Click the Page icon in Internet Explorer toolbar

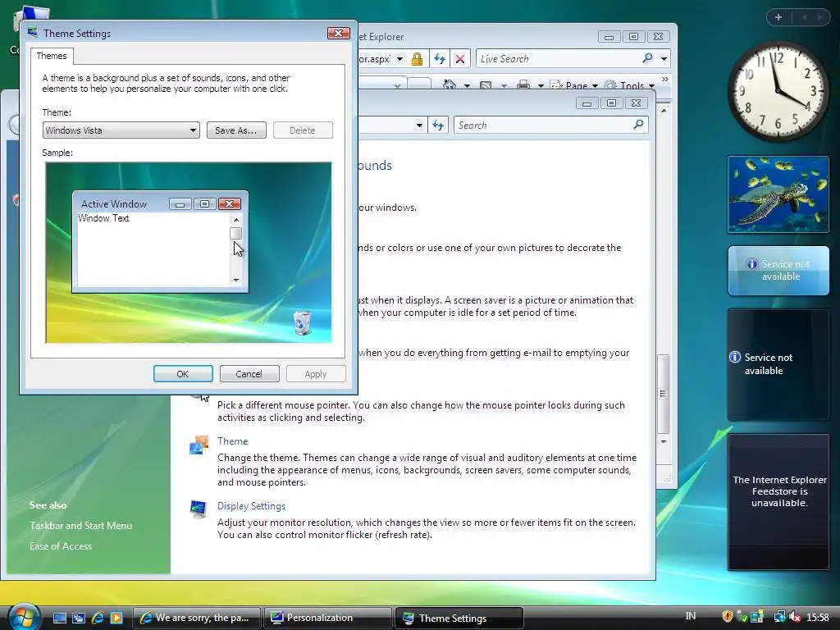556,85
